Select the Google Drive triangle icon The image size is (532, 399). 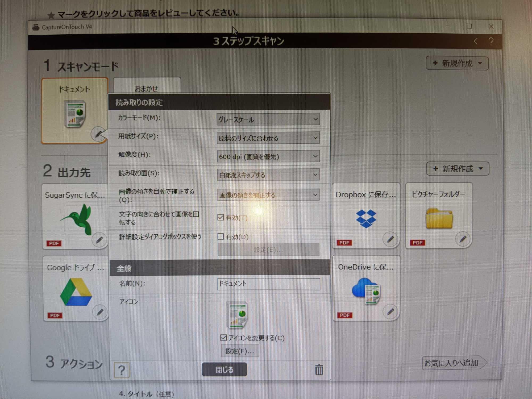(x=76, y=292)
